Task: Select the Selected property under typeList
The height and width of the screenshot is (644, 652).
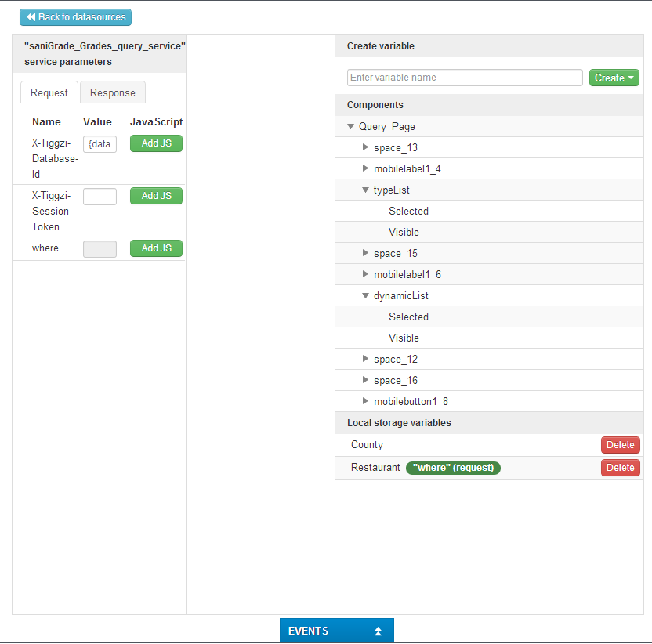Action: (408, 211)
